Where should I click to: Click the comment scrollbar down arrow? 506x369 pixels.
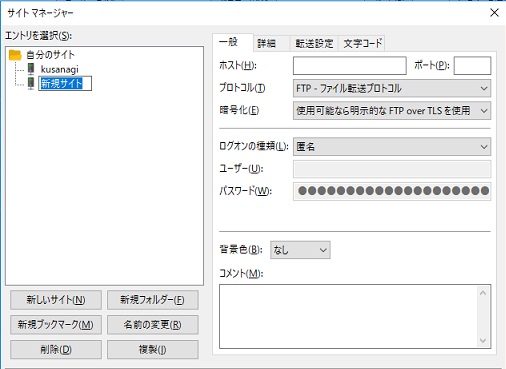[x=483, y=340]
